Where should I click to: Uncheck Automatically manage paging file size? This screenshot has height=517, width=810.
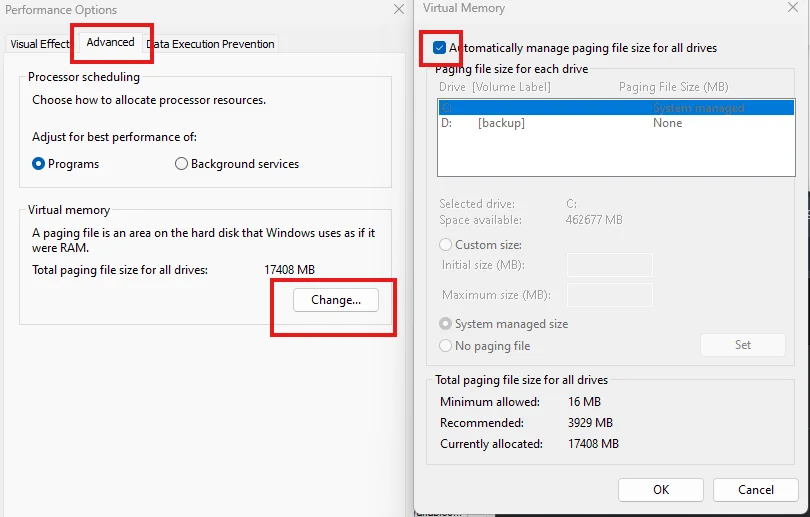coord(439,48)
